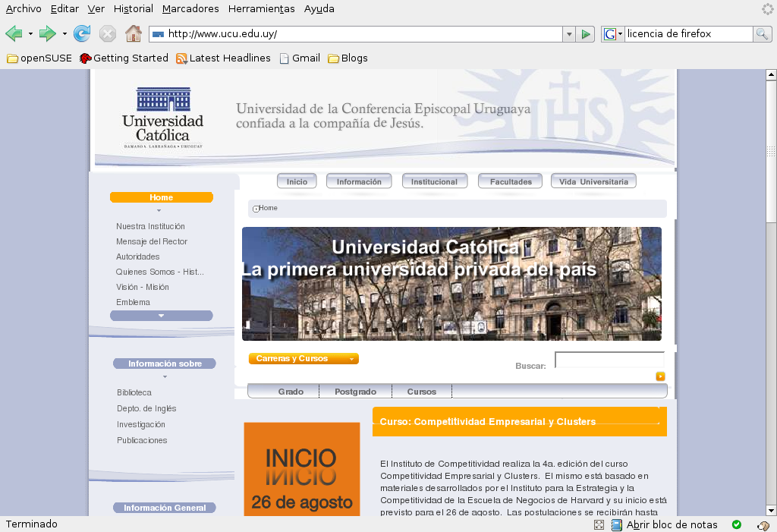
Task: Open the Google search engine selector
Action: (612, 33)
